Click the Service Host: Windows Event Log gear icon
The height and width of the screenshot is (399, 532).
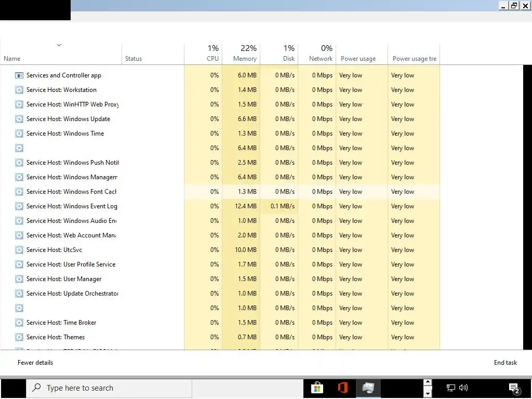[x=19, y=206]
